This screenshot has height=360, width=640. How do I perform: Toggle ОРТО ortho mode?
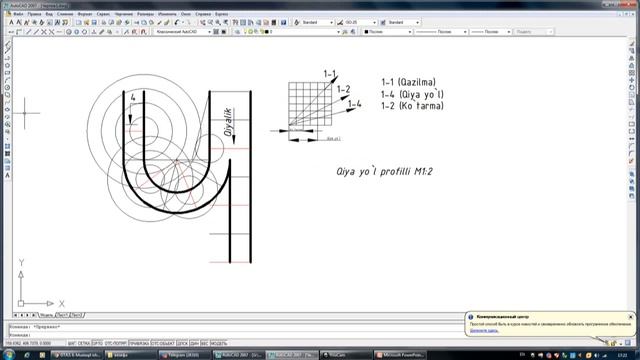click(98, 343)
